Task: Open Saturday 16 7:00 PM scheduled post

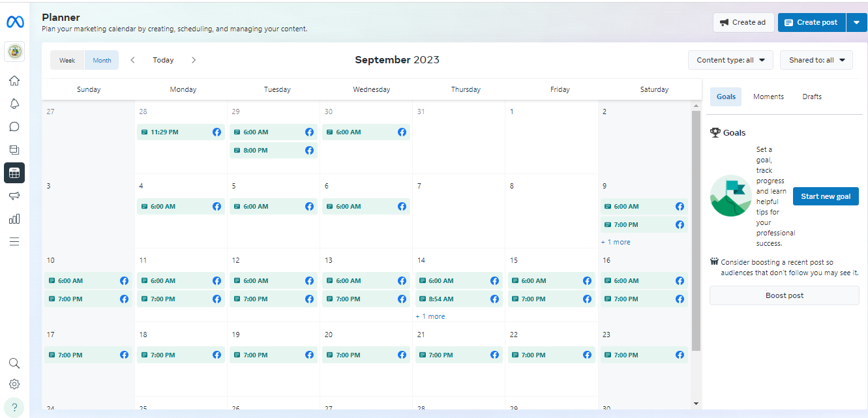Action: tap(644, 299)
